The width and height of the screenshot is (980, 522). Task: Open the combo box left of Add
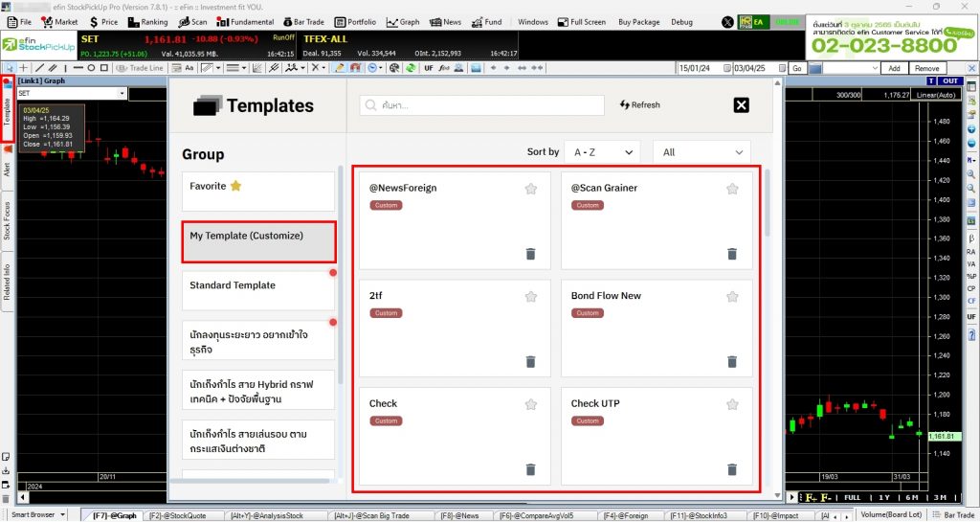[x=851, y=68]
